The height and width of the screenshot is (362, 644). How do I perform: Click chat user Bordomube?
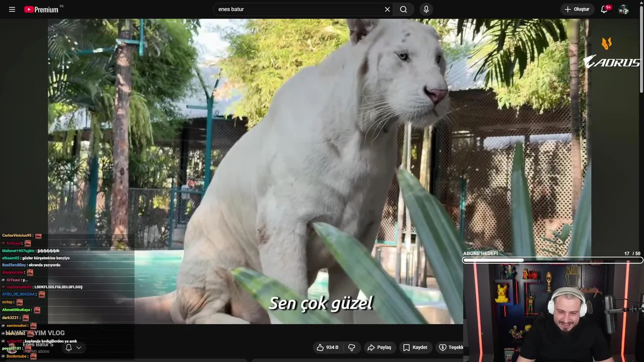click(16, 356)
